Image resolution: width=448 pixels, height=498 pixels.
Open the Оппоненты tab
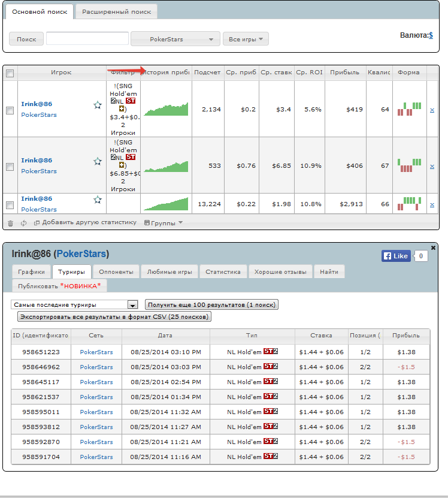(x=116, y=272)
